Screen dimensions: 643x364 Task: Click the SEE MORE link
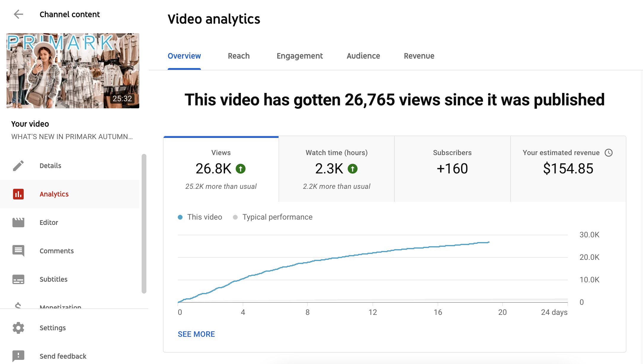point(196,334)
